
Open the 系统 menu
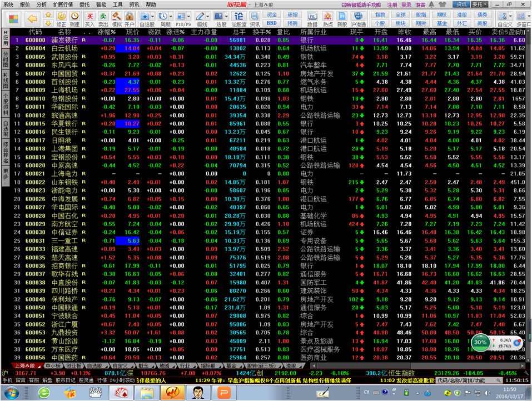click(x=8, y=4)
